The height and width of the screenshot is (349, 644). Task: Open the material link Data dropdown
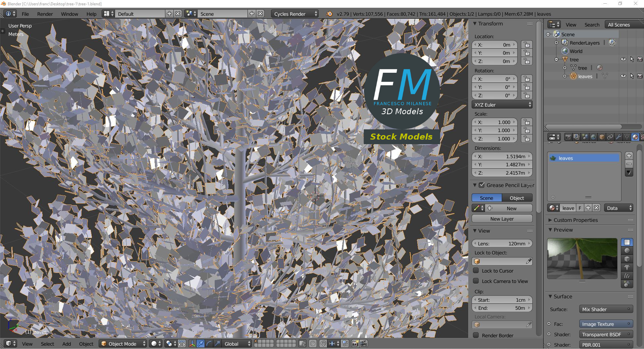[x=619, y=208]
